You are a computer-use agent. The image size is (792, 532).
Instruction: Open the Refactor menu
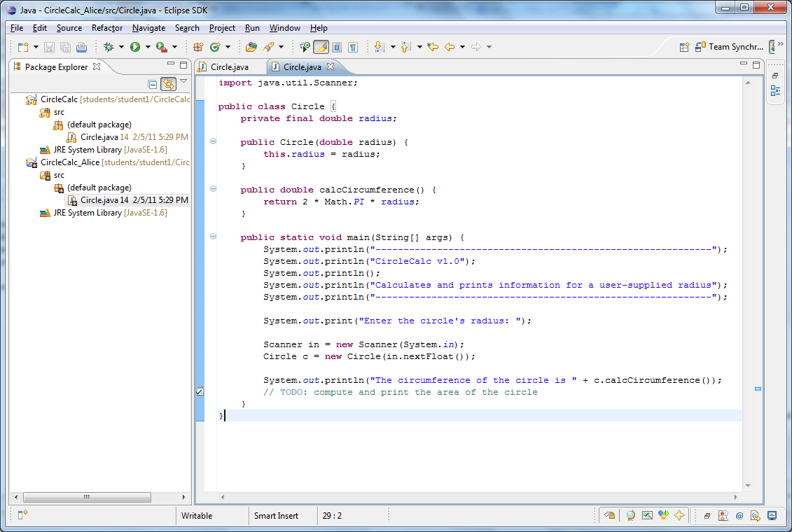107,28
